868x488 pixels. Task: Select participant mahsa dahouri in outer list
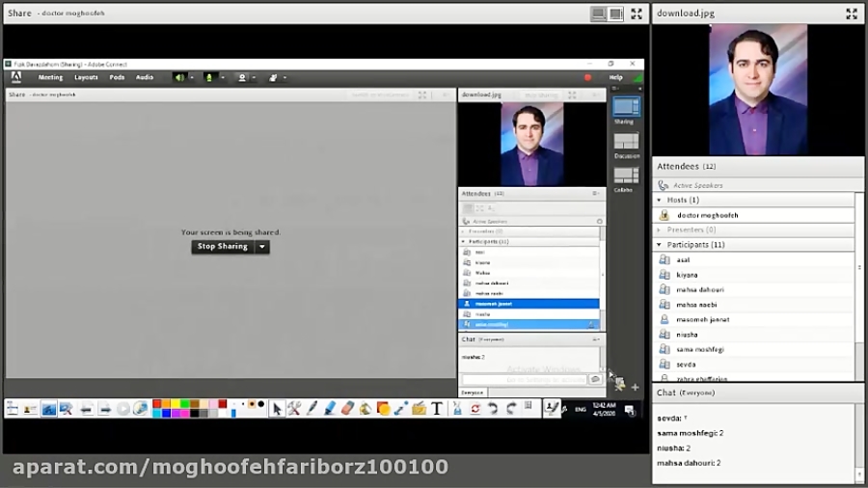click(x=755, y=289)
